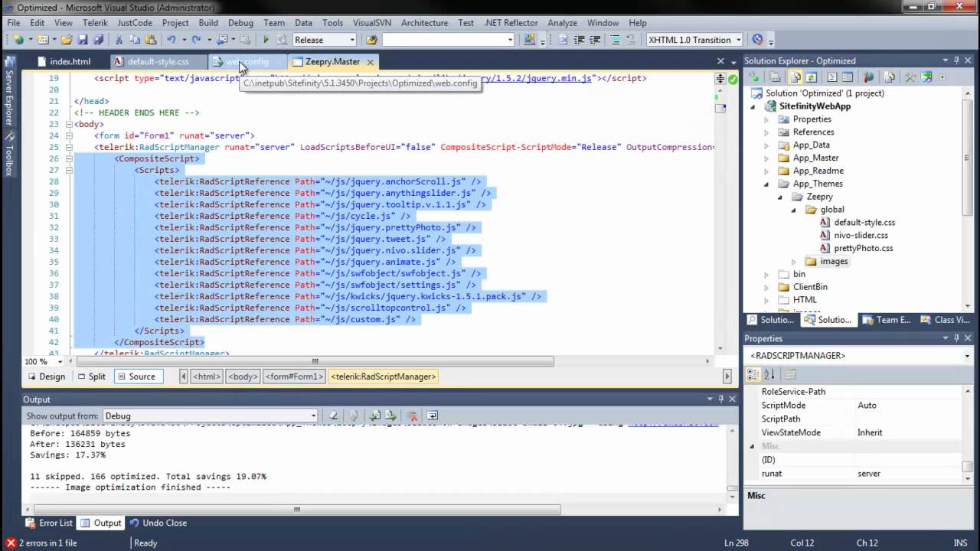980x551 pixels.
Task: Click the Alphabetical sort icon in Properties panel
Action: coord(769,374)
